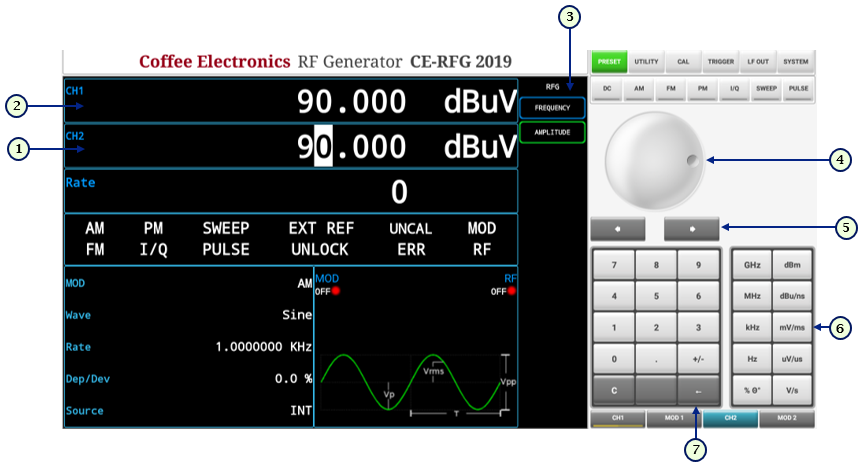Toggle PULSE modulation button

[798, 89]
